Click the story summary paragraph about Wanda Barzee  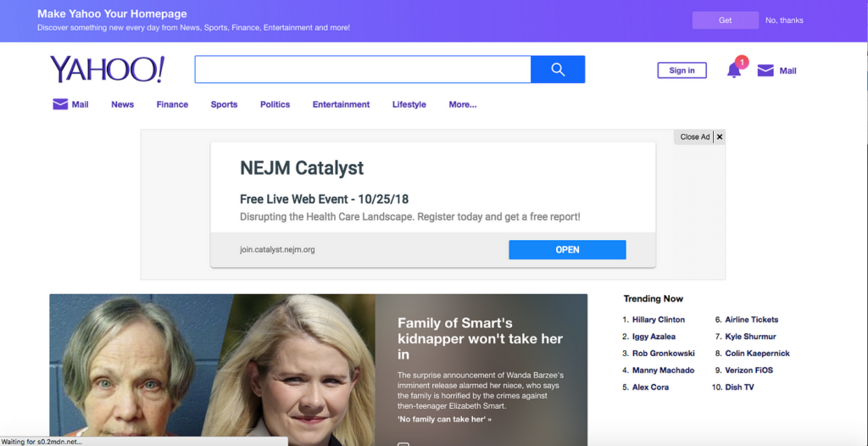[481, 391]
